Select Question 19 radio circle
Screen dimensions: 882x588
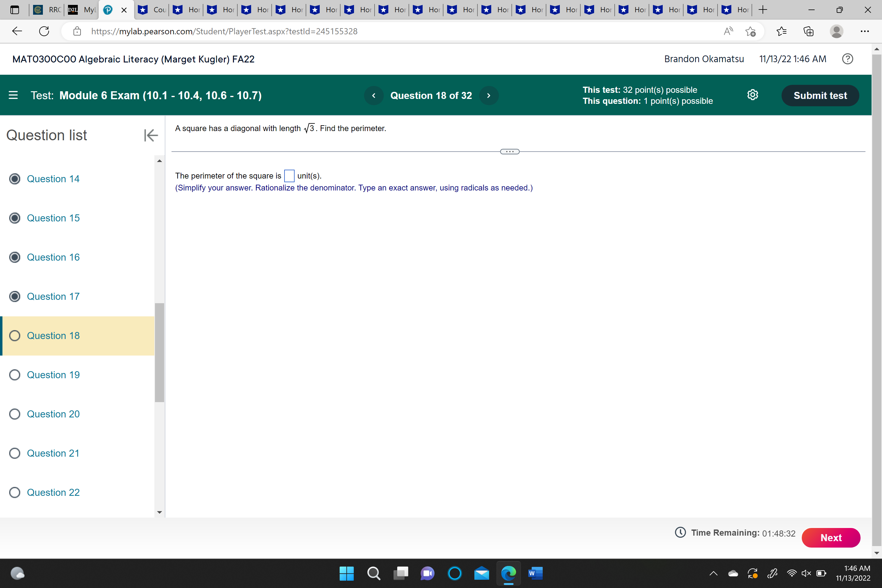(x=15, y=375)
